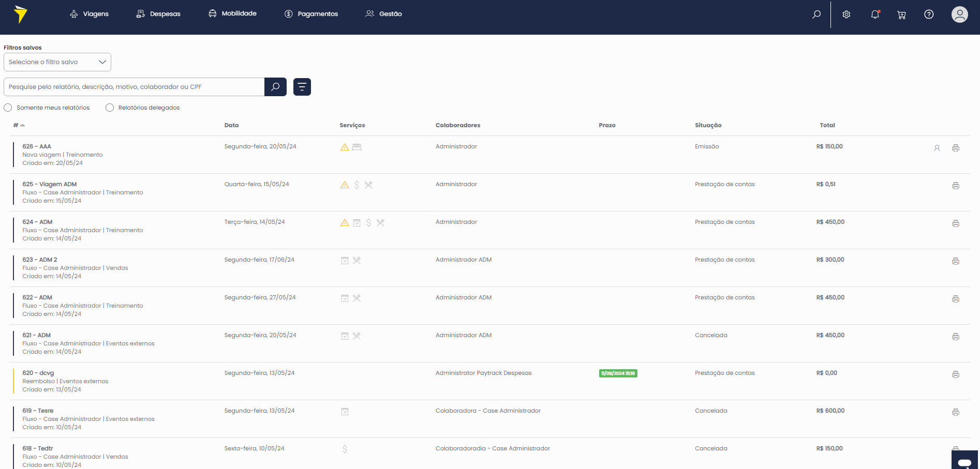Open settings gear icon
This screenshot has height=469, width=980.
tap(847, 14)
